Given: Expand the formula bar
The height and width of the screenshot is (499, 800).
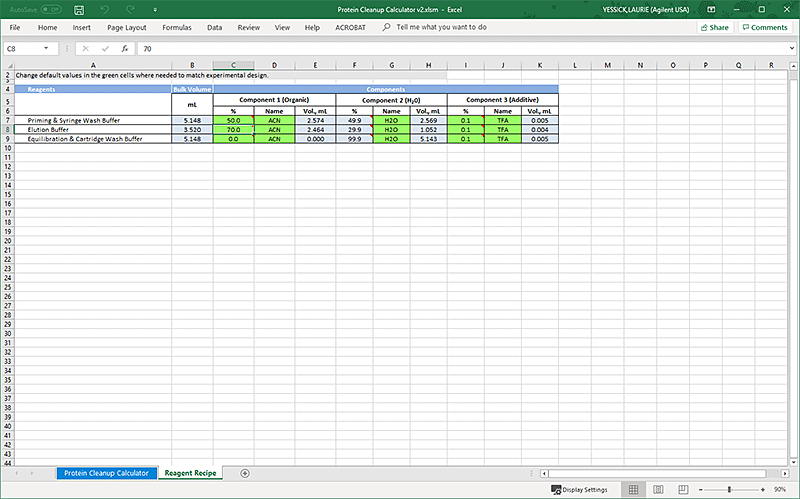Looking at the screenshot, I should 790,48.
